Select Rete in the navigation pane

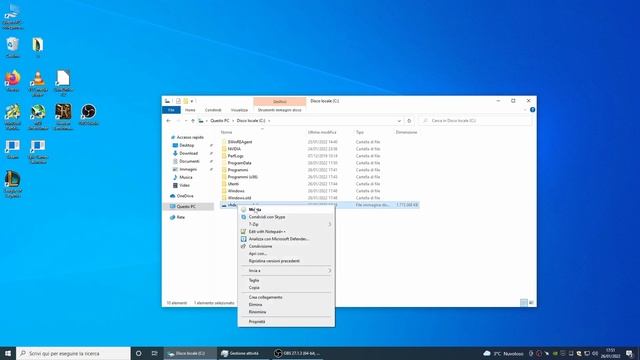point(180,217)
